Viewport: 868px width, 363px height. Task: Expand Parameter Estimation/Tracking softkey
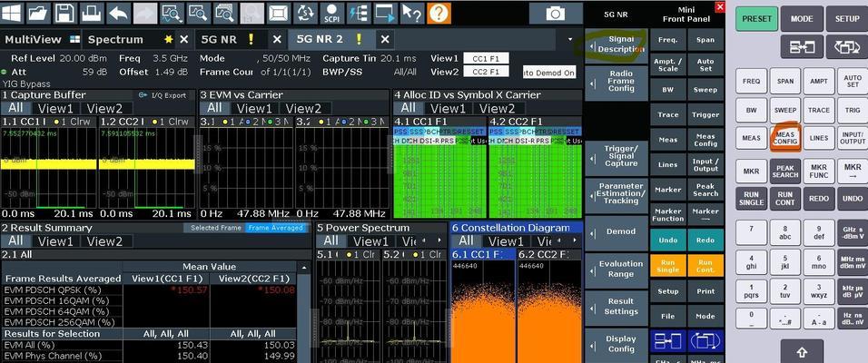616,194
